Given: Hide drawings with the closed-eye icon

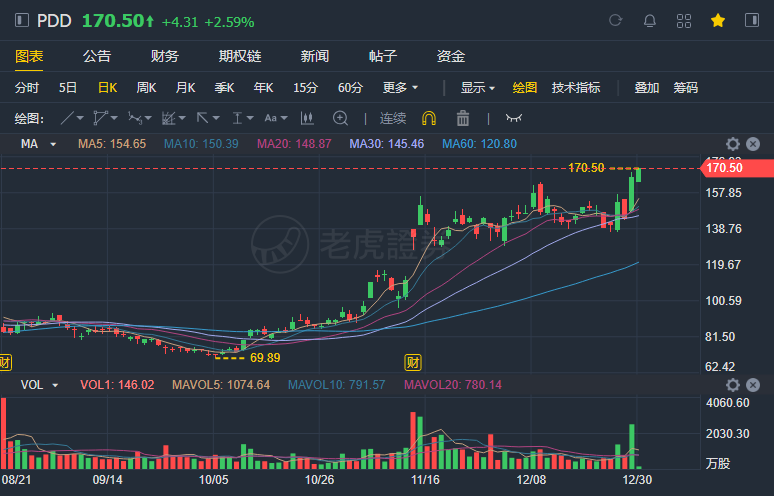Looking at the screenshot, I should (x=514, y=118).
